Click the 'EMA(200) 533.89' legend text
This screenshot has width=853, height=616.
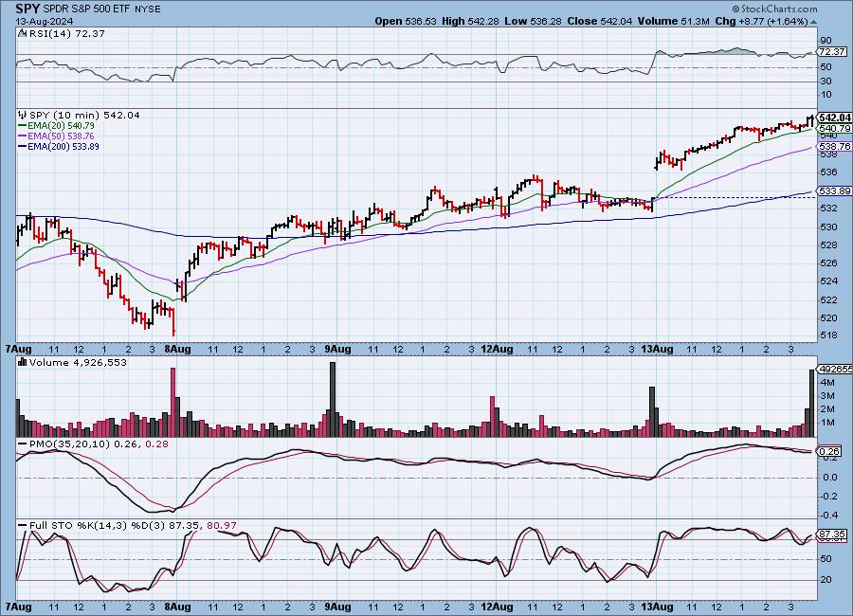[64, 146]
